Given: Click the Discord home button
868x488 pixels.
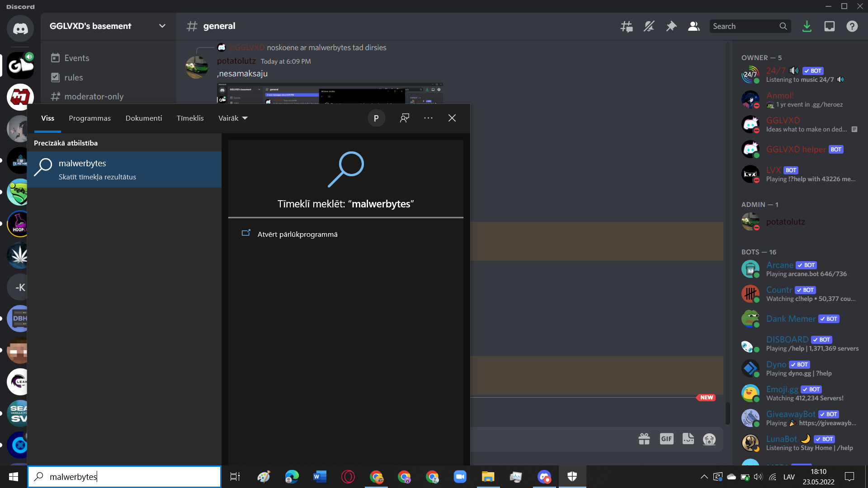Looking at the screenshot, I should [x=20, y=28].
